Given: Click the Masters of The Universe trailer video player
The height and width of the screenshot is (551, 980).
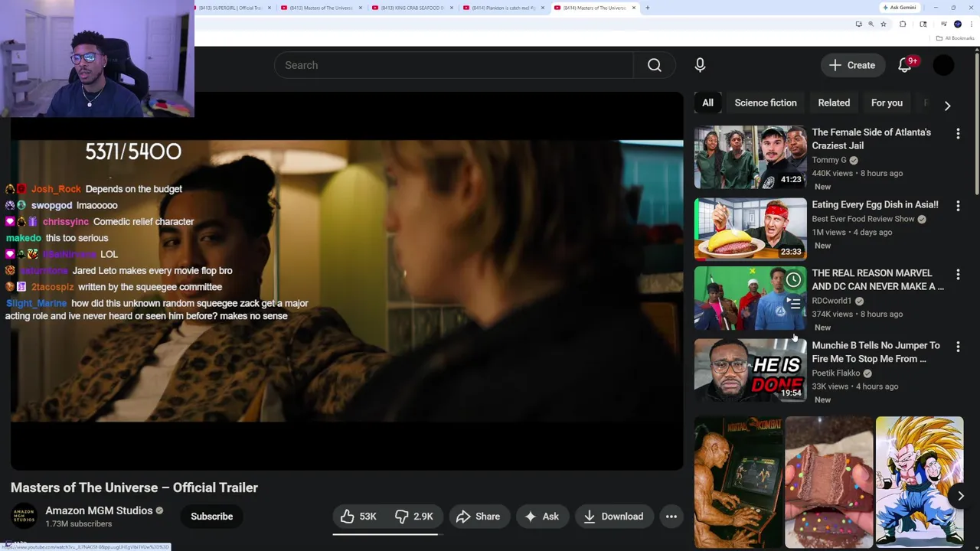Looking at the screenshot, I should click(x=347, y=282).
